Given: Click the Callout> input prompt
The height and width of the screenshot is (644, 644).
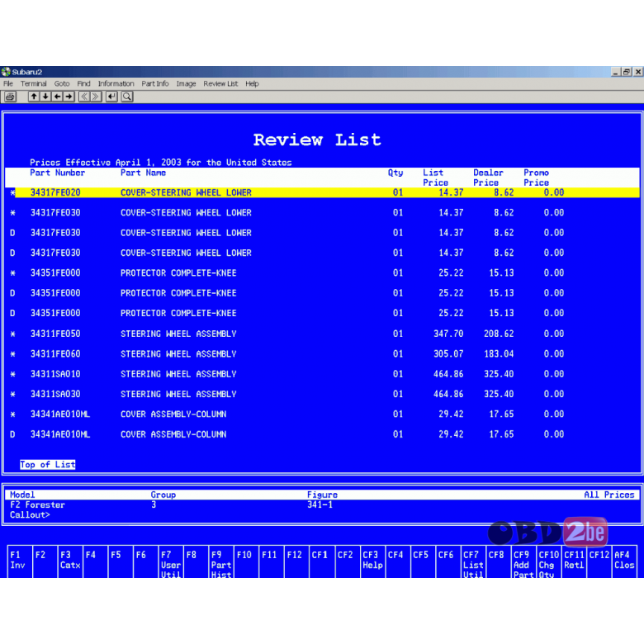Looking at the screenshot, I should pyautogui.click(x=30, y=514).
